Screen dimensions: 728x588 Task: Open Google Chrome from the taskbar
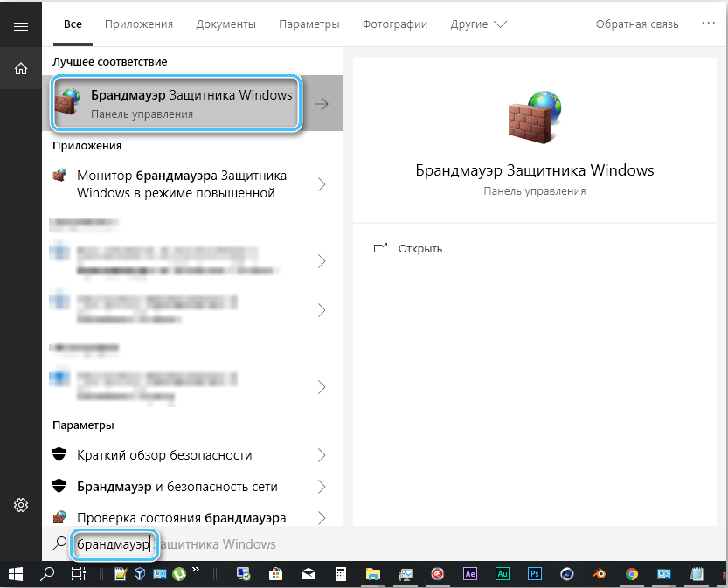pyautogui.click(x=631, y=574)
